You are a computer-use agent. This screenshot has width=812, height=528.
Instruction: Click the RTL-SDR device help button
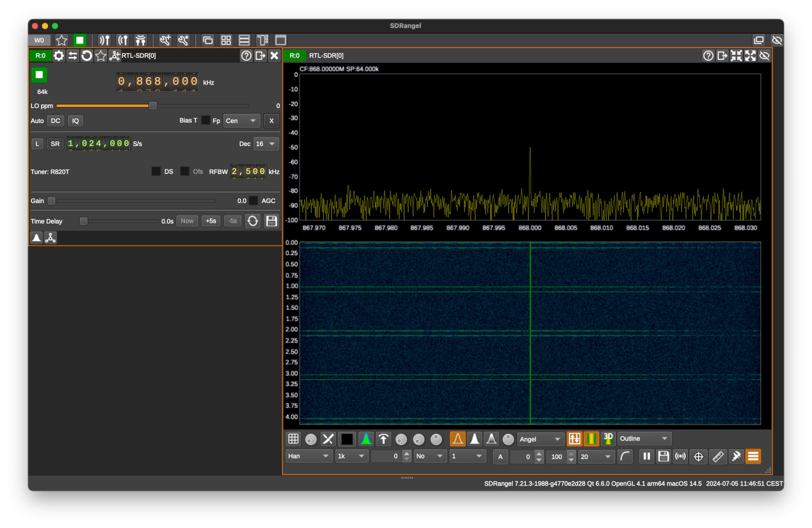[246, 55]
